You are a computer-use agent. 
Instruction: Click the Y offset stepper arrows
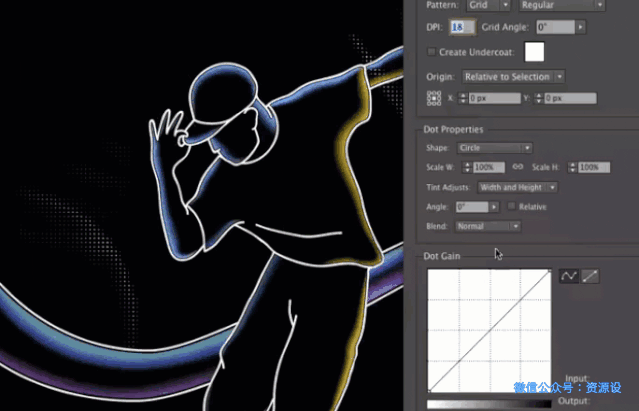pos(538,98)
